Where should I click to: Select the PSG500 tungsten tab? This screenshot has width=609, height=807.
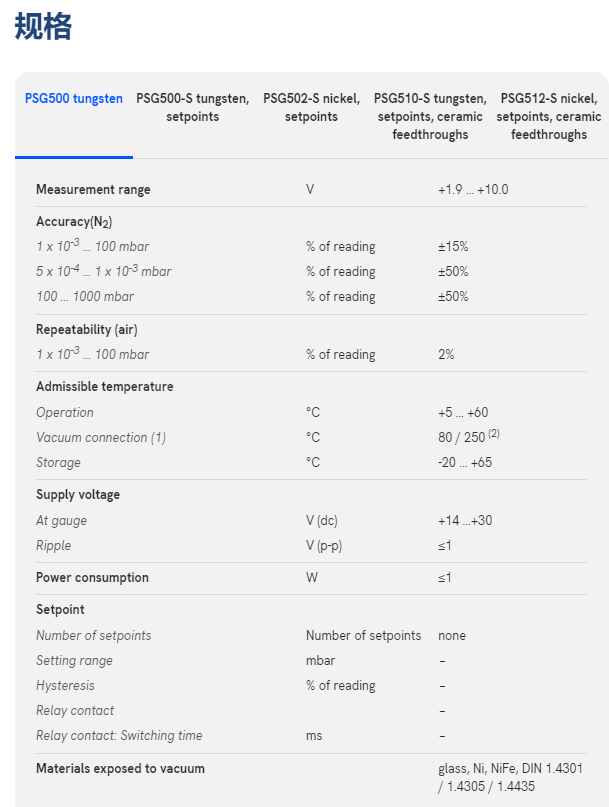pyautogui.click(x=74, y=99)
